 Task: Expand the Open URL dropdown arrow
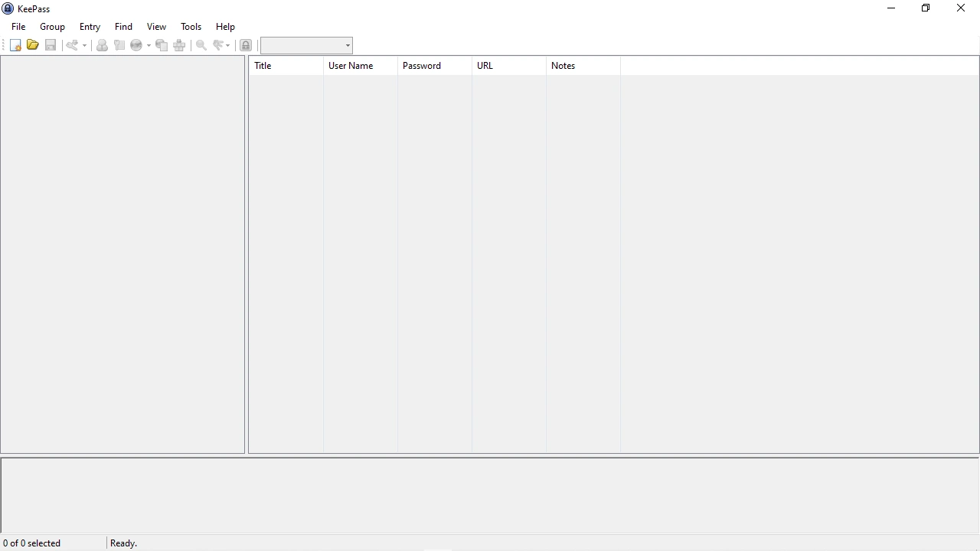coord(149,45)
